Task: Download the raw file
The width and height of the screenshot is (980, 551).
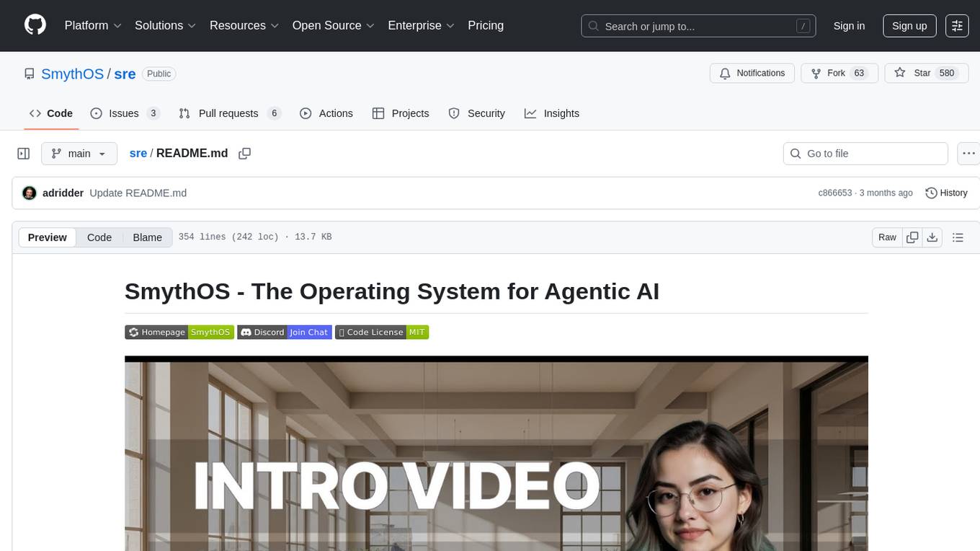Action: tap(932, 237)
